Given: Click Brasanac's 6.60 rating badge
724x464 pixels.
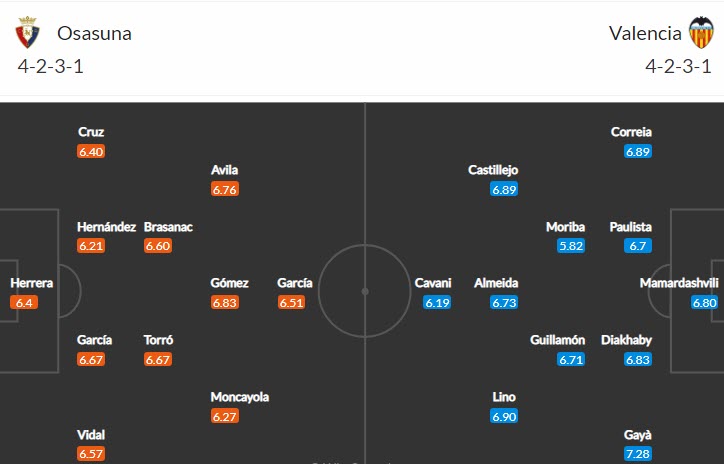Looking at the screenshot, I should point(158,246).
